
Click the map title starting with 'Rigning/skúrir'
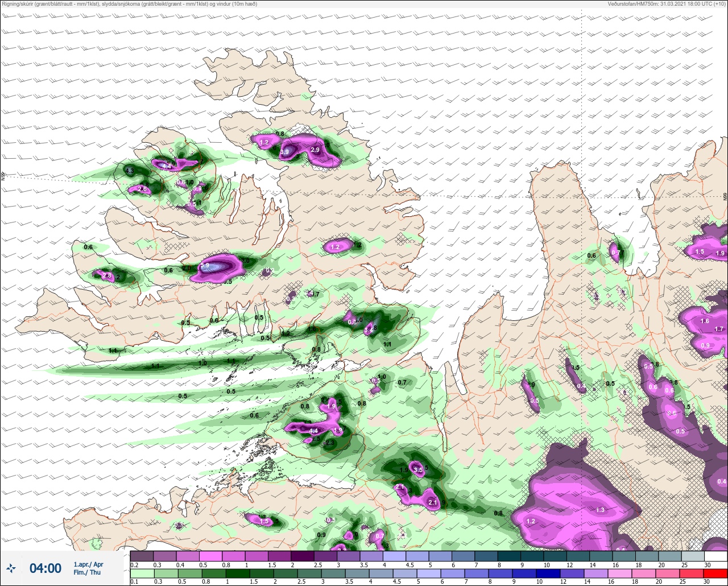click(x=129, y=4)
